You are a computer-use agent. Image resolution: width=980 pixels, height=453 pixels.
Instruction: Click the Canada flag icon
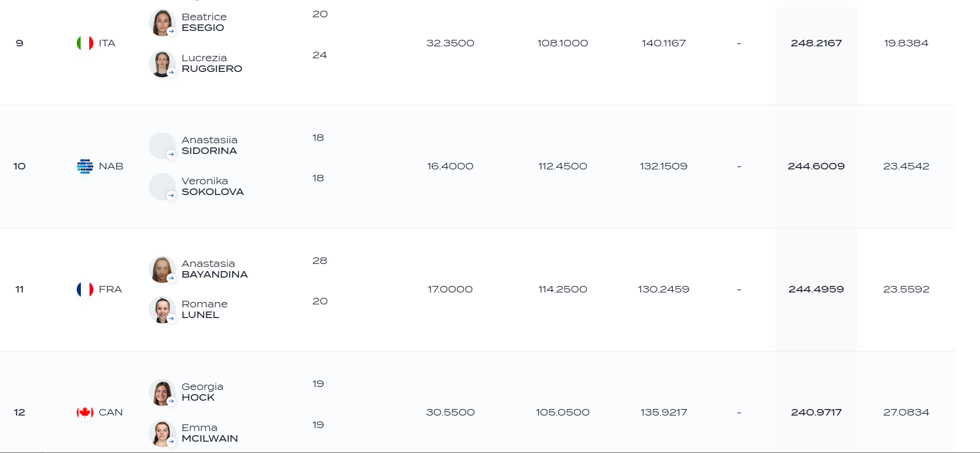point(85,412)
